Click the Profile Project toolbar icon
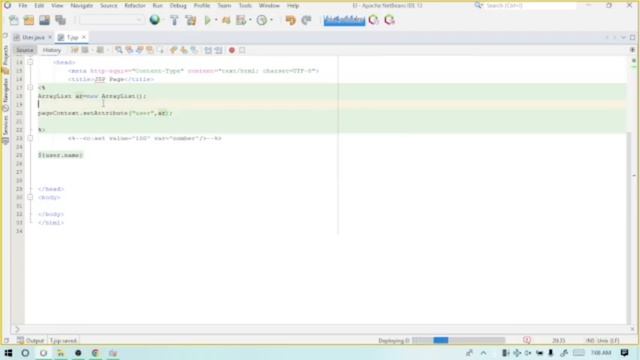This screenshot has height=360, width=640. (x=241, y=20)
